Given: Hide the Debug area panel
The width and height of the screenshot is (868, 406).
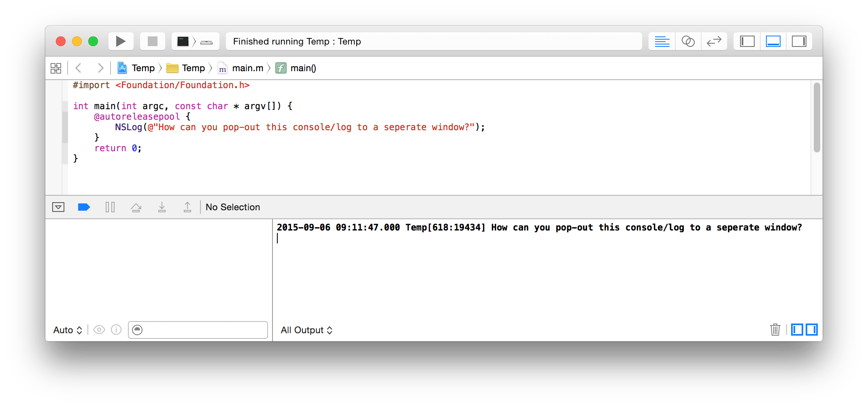Looking at the screenshot, I should [x=773, y=41].
